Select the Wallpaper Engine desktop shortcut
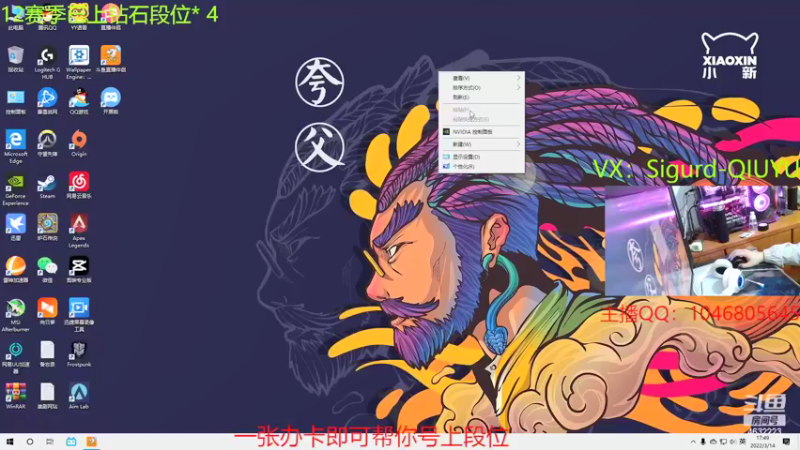The width and height of the screenshot is (800, 450). [x=79, y=62]
